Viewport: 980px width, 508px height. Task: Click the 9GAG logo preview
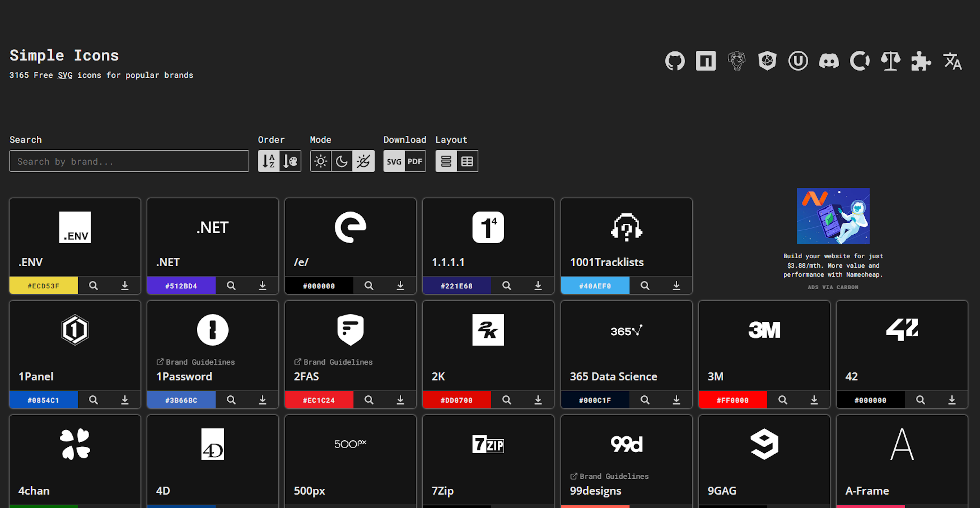point(764,444)
